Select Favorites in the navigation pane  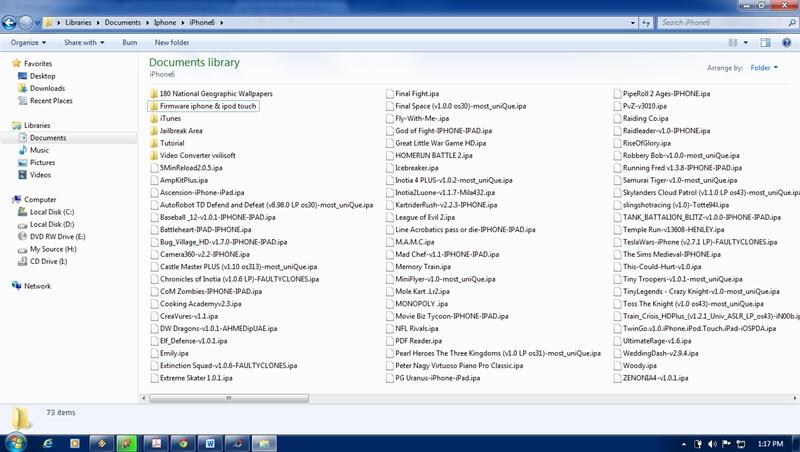point(38,63)
